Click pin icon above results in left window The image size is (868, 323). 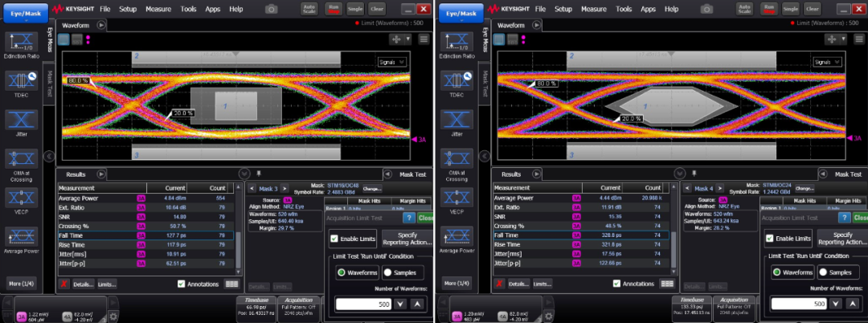[x=260, y=174]
